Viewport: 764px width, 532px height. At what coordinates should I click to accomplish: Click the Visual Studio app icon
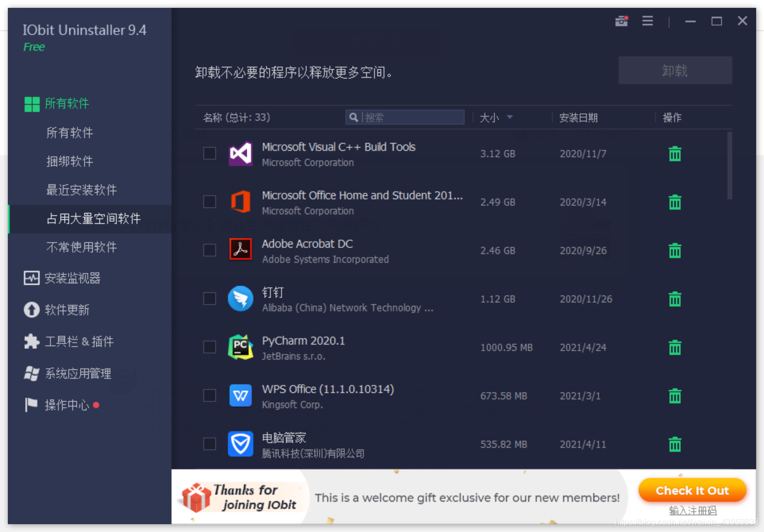(240, 154)
